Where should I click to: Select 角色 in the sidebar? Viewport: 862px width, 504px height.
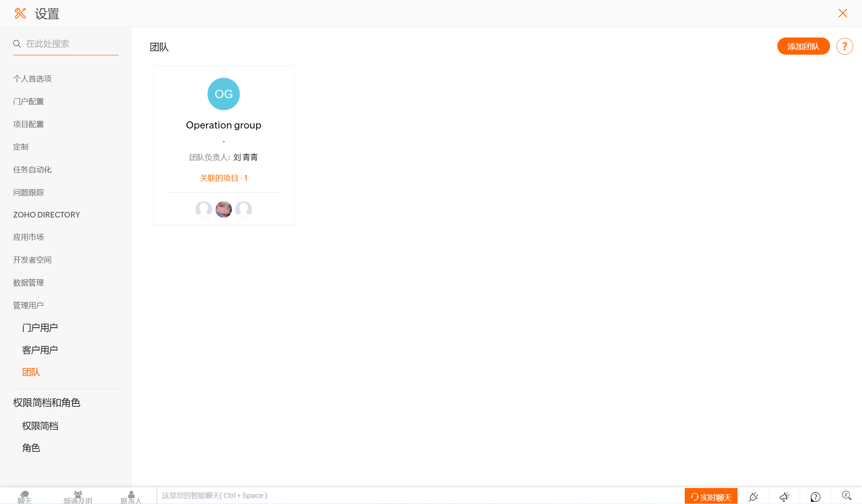pyautogui.click(x=31, y=448)
